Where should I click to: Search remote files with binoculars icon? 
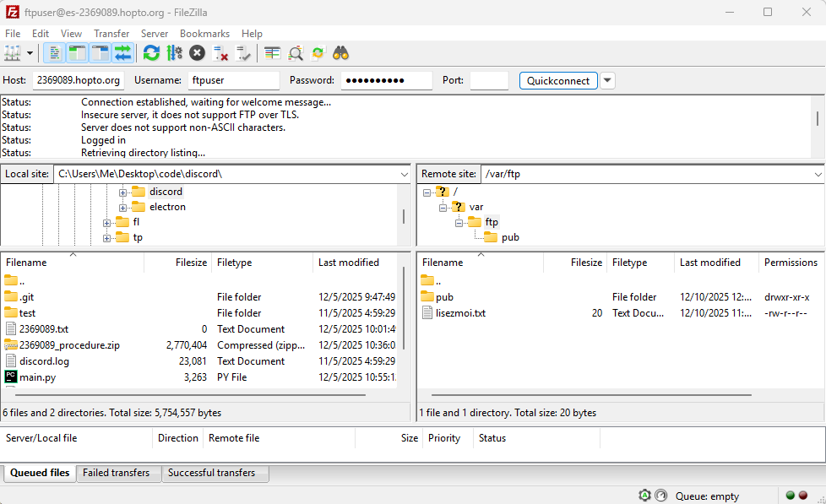[x=341, y=53]
